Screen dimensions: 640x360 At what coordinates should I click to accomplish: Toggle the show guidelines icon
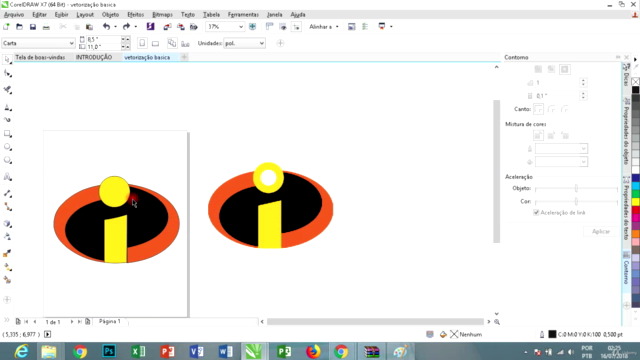[x=296, y=27]
